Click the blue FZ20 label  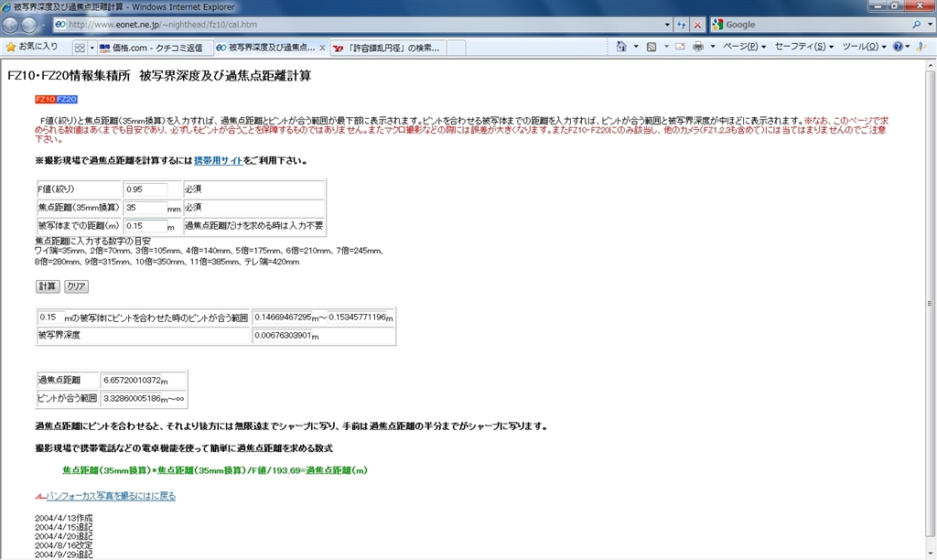pos(67,99)
